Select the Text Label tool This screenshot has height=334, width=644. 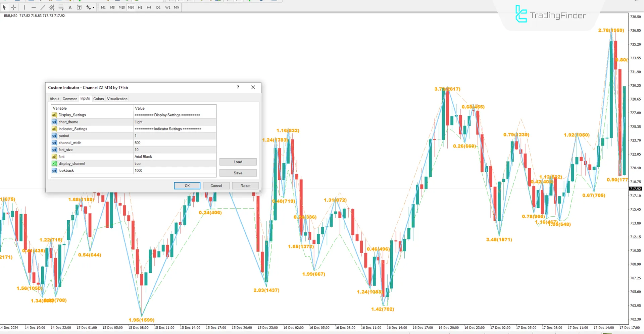(79, 7)
